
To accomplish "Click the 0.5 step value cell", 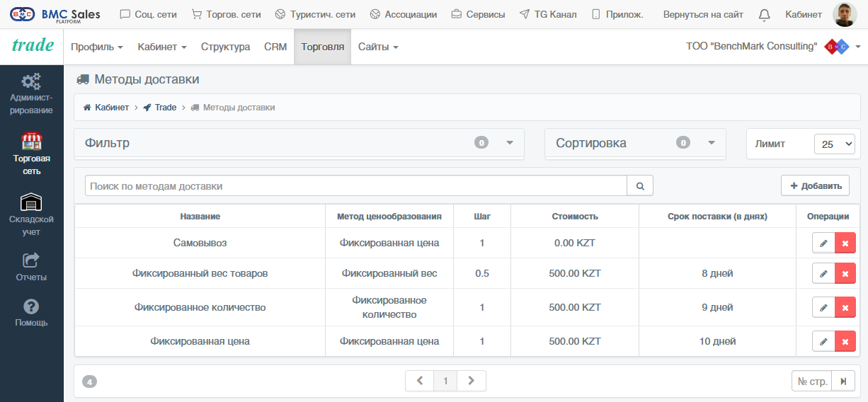I will tap(482, 273).
